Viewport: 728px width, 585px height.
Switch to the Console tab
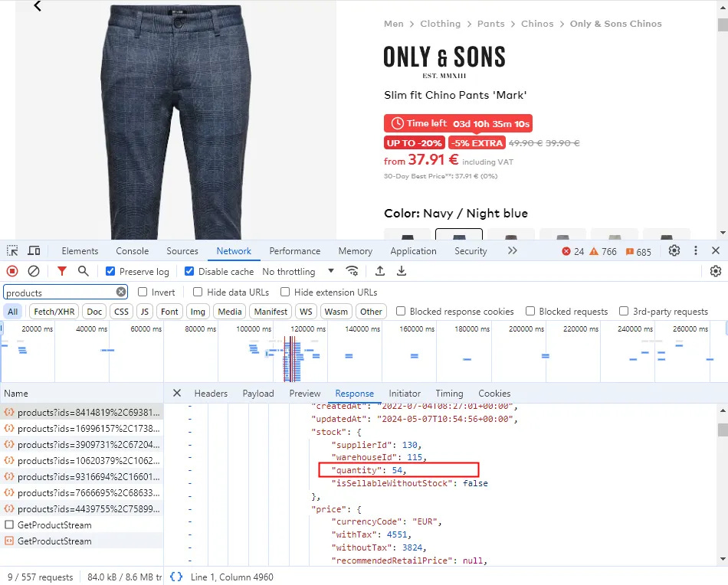(133, 251)
